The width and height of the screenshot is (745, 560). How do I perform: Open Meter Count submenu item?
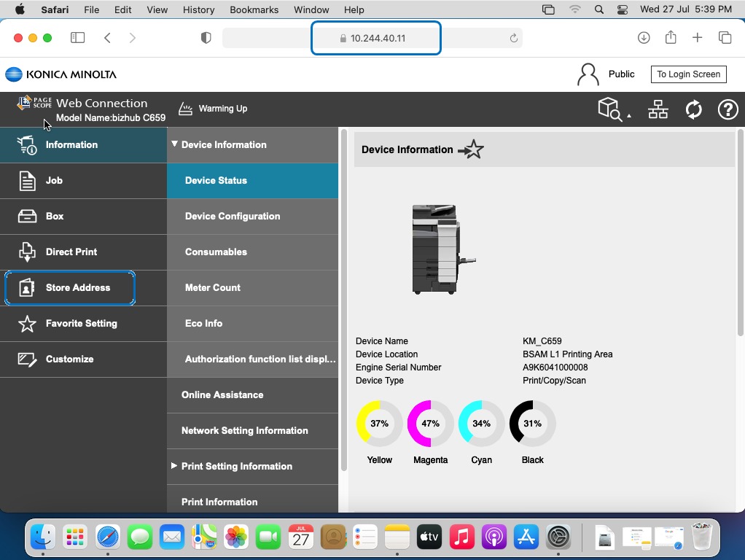pos(212,288)
